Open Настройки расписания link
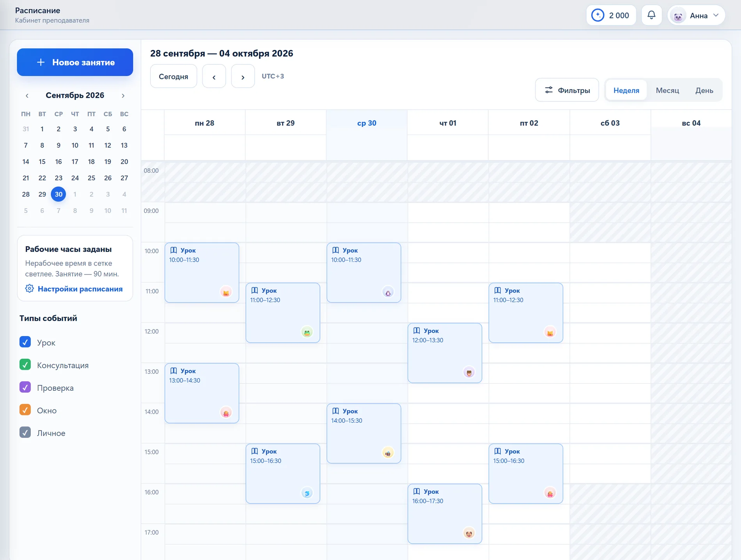 point(80,289)
